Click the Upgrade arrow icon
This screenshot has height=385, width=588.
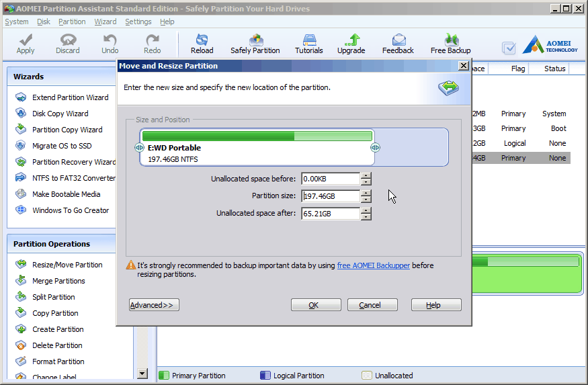point(351,40)
